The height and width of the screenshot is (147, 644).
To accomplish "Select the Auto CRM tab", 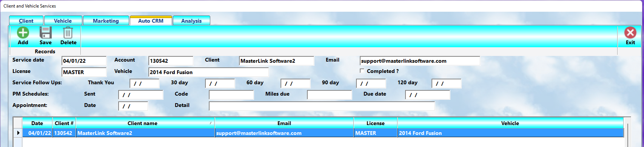I will coord(151,21).
